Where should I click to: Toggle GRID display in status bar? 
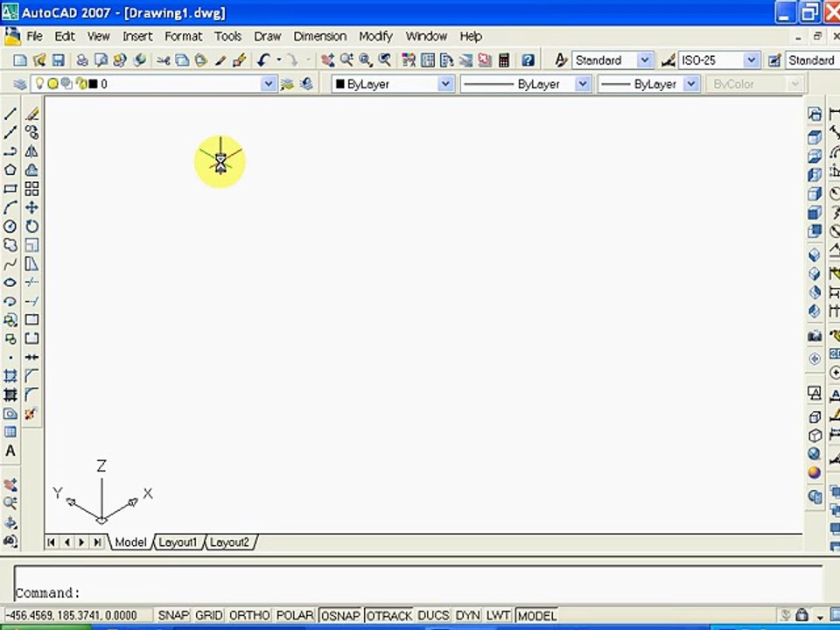click(208, 615)
